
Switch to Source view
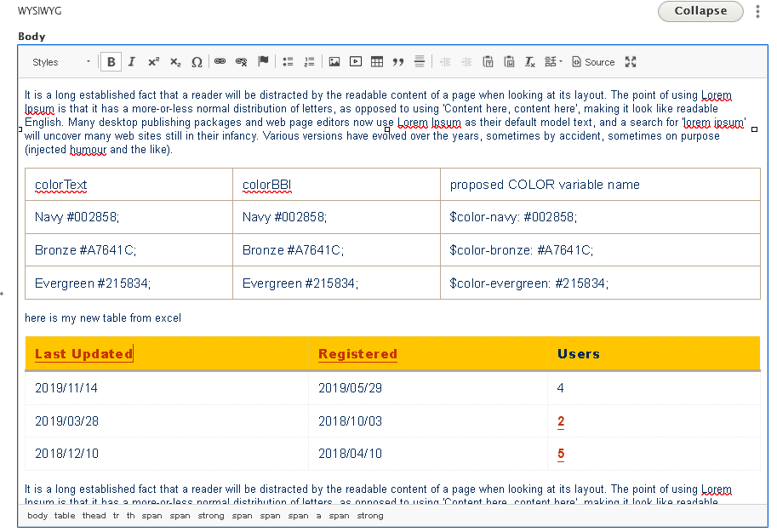[x=593, y=62]
